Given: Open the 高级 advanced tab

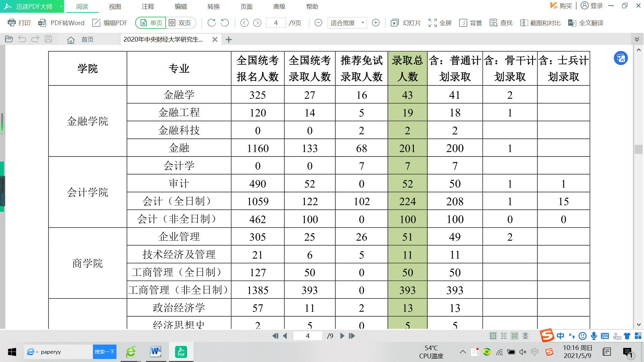Looking at the screenshot, I should coord(279,6).
